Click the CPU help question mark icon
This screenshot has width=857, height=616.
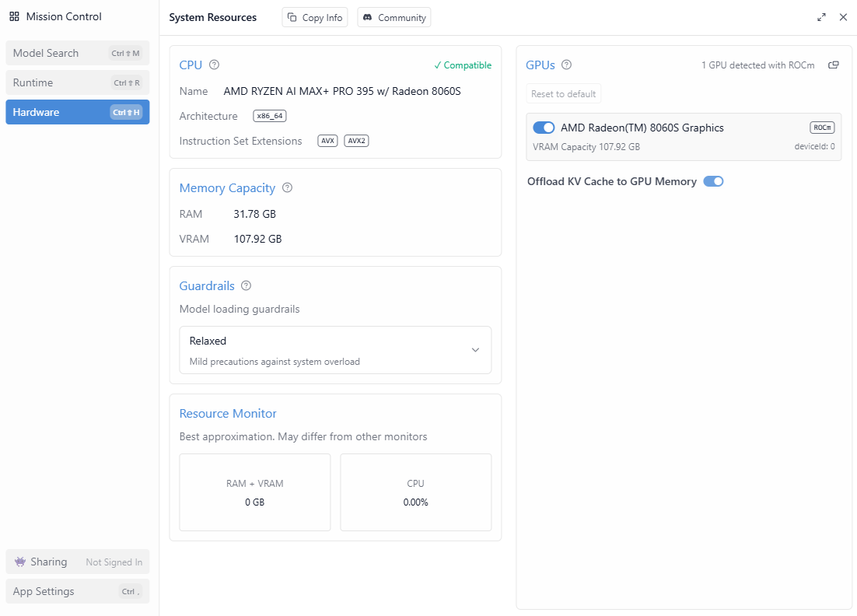click(x=215, y=65)
